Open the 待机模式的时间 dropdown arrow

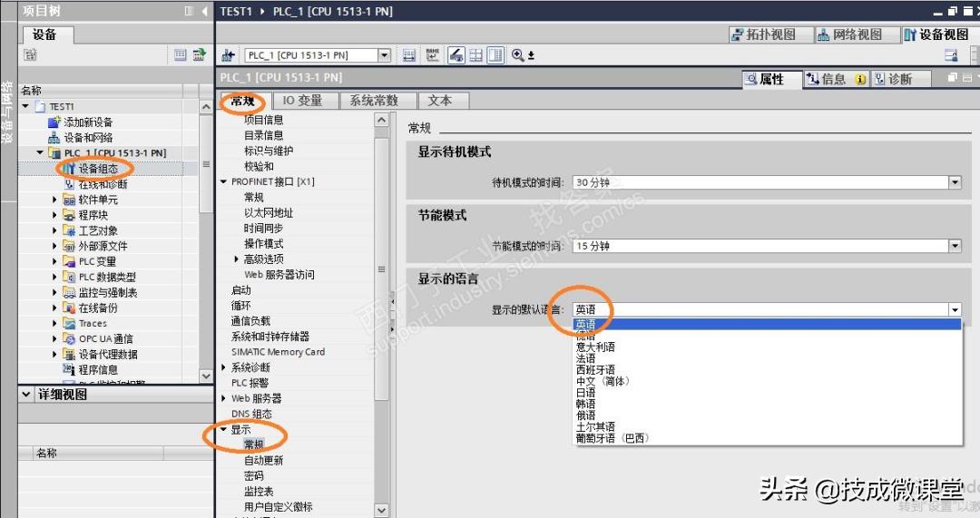955,182
